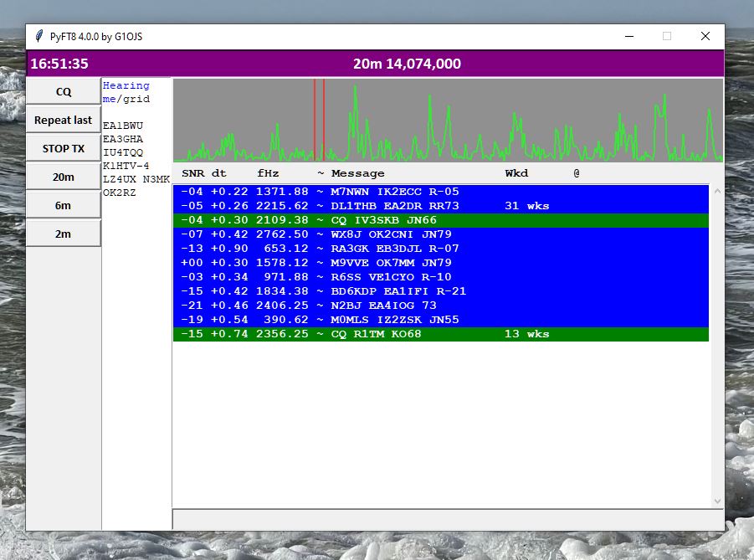Click LZ4UX in the Hearing me list
This screenshot has height=560, width=754.
click(x=120, y=179)
